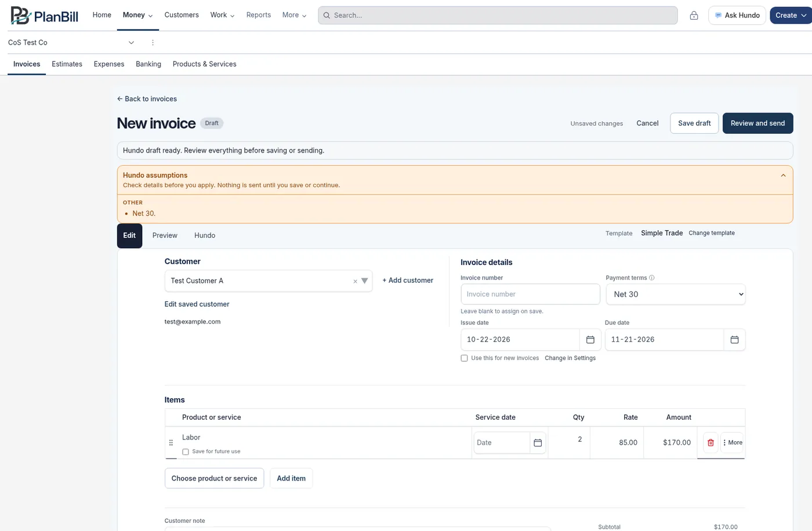Click the PlanBill logo
Image resolution: width=812 pixels, height=531 pixels.
[44, 16]
